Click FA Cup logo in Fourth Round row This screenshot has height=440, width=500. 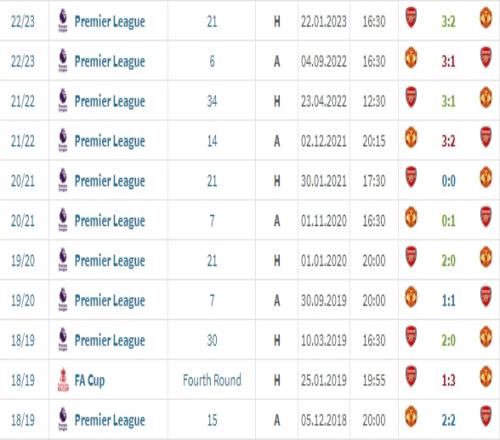[x=63, y=379]
